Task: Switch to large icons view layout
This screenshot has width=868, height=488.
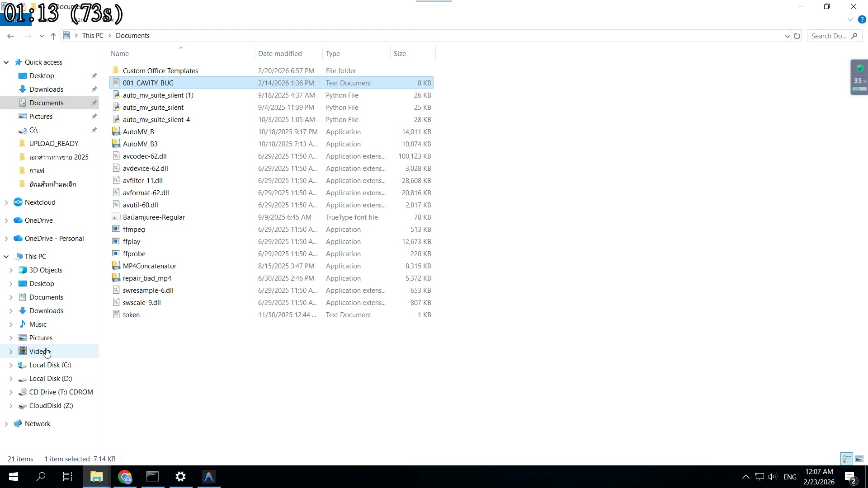Action: point(859,459)
